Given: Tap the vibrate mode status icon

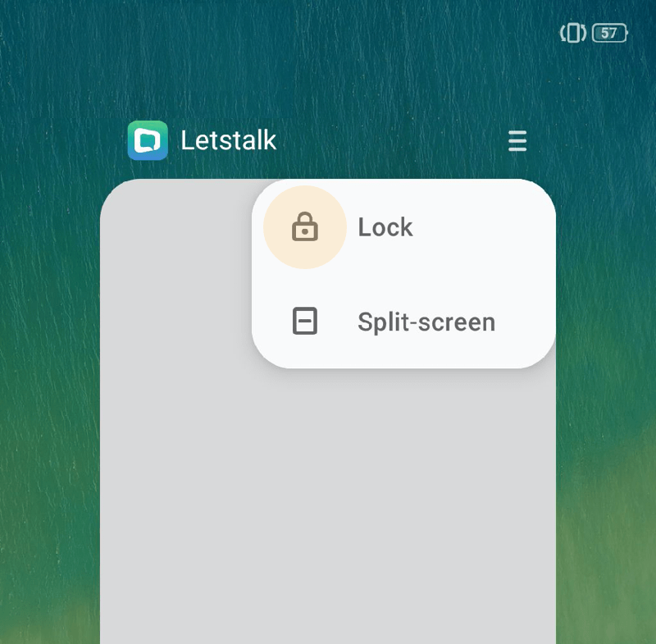Looking at the screenshot, I should (573, 33).
